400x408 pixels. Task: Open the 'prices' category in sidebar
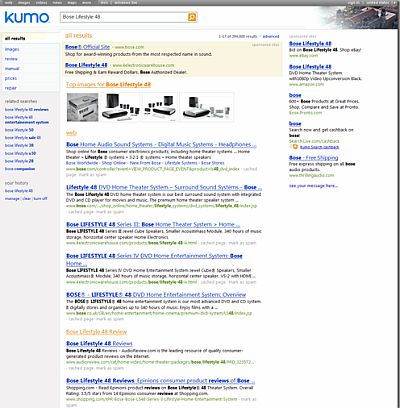coord(11,78)
